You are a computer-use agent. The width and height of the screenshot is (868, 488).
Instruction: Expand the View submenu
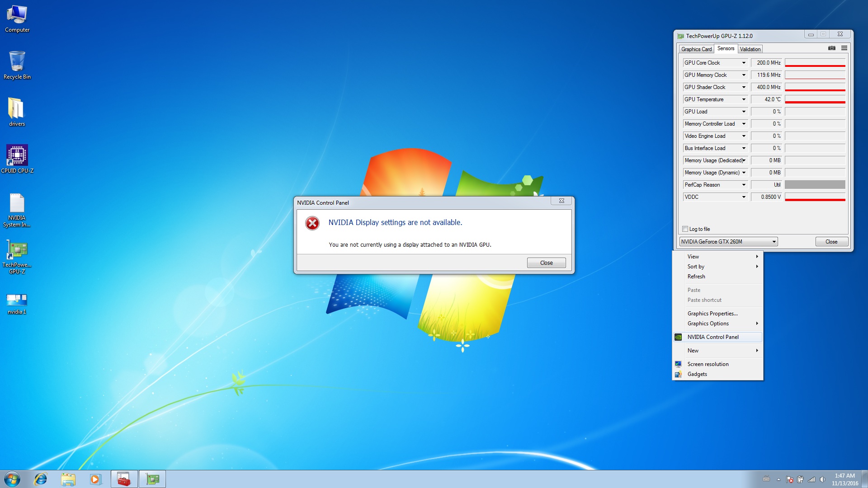tap(717, 257)
